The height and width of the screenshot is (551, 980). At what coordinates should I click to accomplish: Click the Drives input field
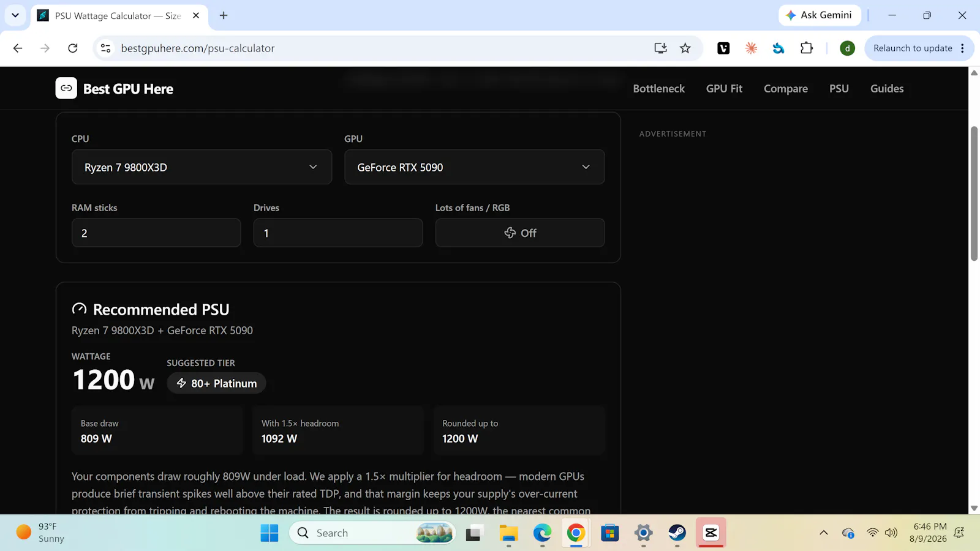click(338, 233)
